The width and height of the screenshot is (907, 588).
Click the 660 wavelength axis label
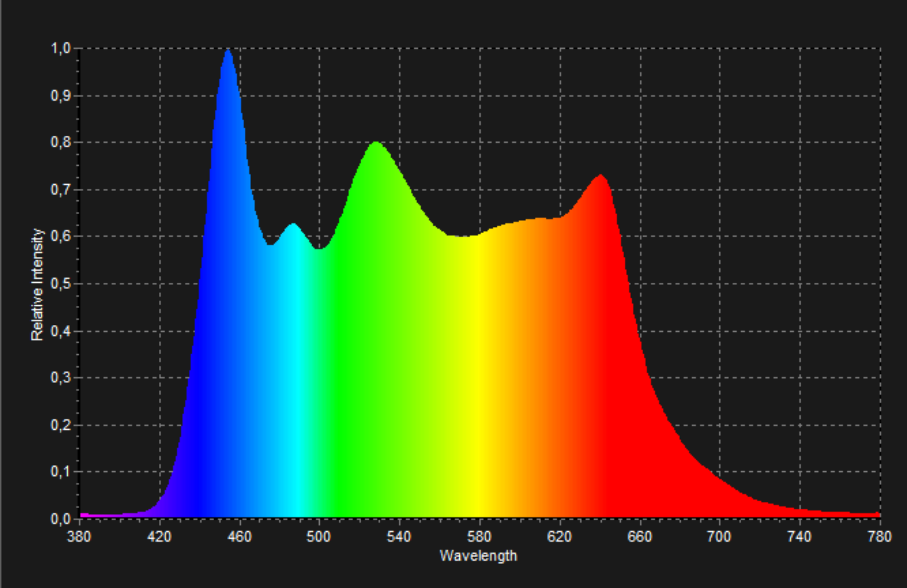click(640, 537)
